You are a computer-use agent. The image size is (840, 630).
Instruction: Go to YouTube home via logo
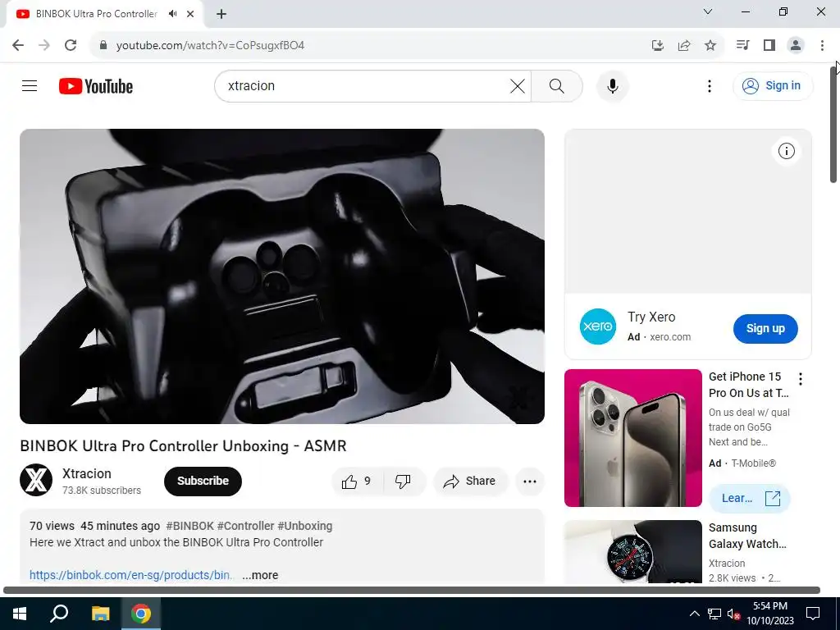pos(96,86)
